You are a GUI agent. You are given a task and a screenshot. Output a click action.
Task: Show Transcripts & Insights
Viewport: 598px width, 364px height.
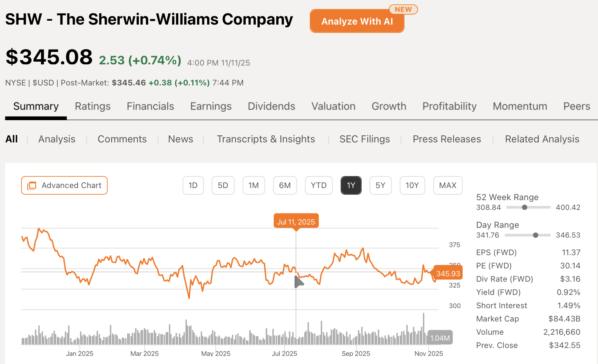pos(266,139)
